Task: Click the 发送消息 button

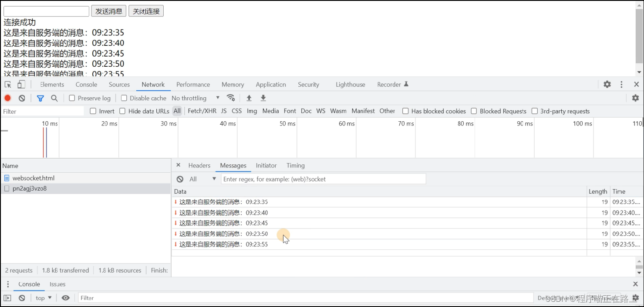Action: (x=109, y=11)
